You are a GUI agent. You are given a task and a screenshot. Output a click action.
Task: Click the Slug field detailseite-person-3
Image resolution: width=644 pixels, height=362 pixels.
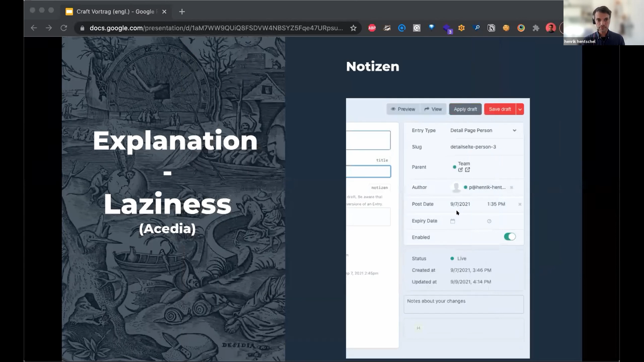click(x=473, y=147)
